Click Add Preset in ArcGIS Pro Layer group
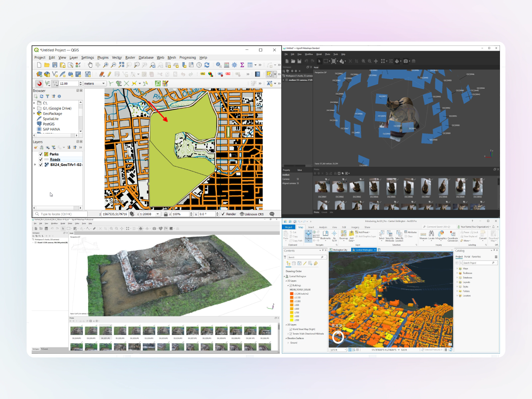This screenshot has height=399, width=532. click(x=363, y=232)
